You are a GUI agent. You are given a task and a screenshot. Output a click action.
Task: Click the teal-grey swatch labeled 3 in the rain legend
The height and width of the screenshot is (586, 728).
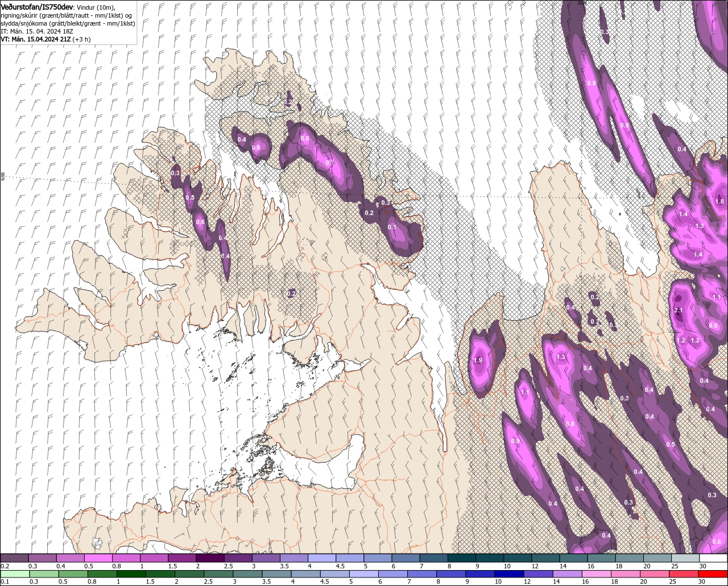(247, 574)
